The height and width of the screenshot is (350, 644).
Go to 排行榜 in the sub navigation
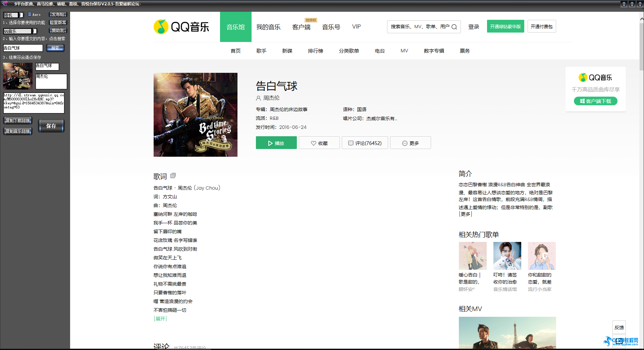[x=316, y=51]
